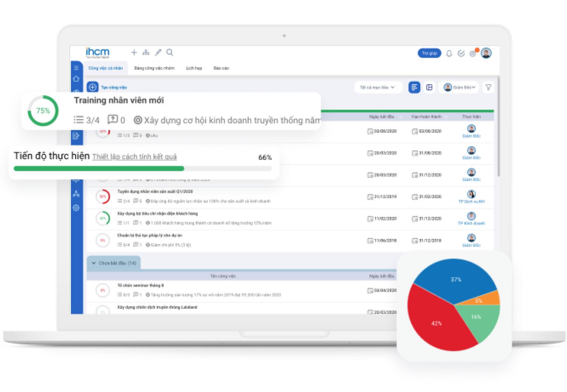Image resolution: width=567 pixels, height=392 pixels.
Task: Open the notifications bell
Action: [449, 53]
